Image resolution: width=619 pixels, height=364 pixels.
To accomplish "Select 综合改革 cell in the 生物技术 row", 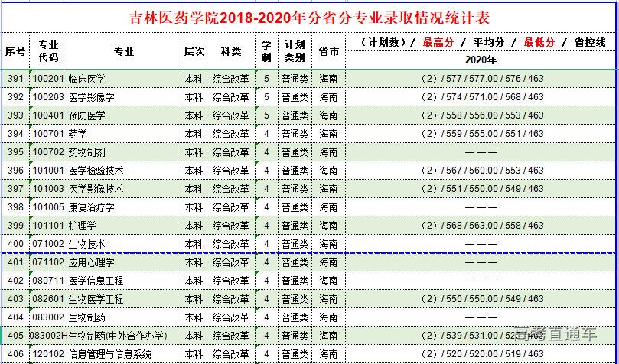I will pos(231,244).
